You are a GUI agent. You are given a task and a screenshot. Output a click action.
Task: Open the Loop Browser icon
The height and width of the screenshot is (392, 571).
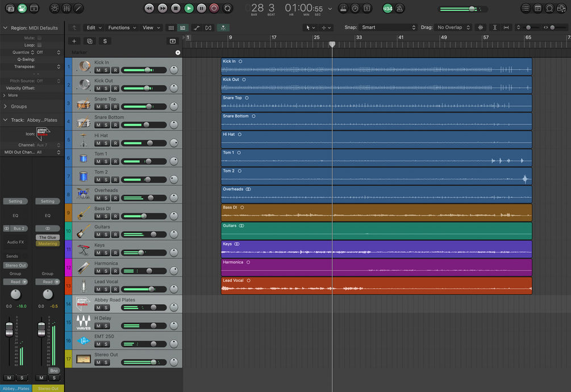click(549, 9)
